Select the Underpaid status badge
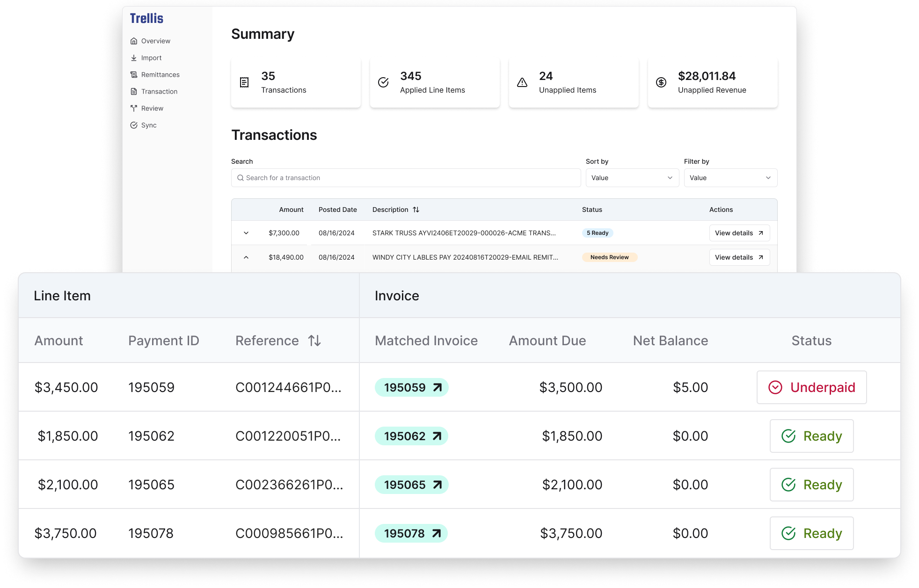 click(x=811, y=388)
